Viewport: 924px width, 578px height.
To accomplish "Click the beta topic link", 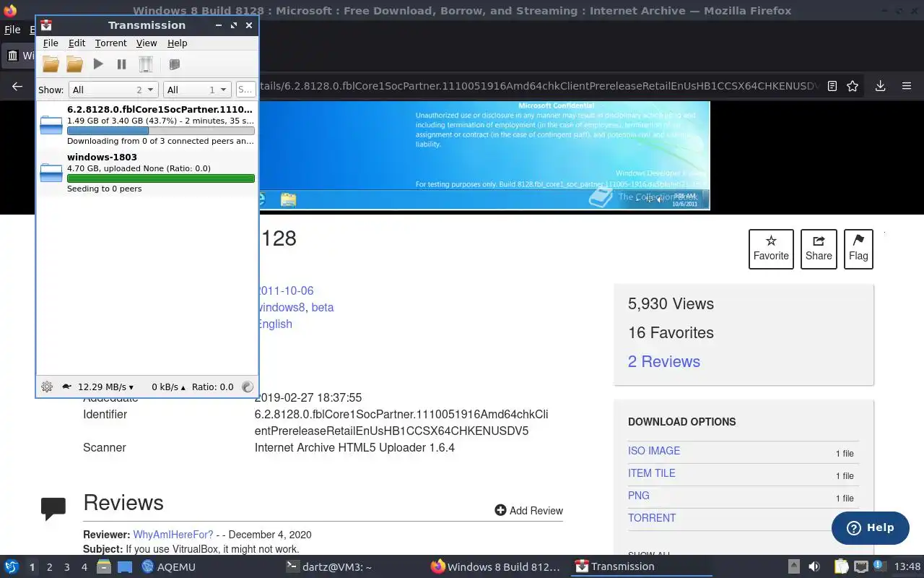I will coord(322,307).
